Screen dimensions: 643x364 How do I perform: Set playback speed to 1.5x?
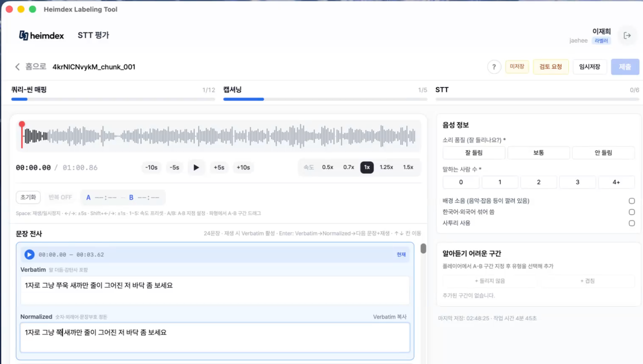pos(408,167)
